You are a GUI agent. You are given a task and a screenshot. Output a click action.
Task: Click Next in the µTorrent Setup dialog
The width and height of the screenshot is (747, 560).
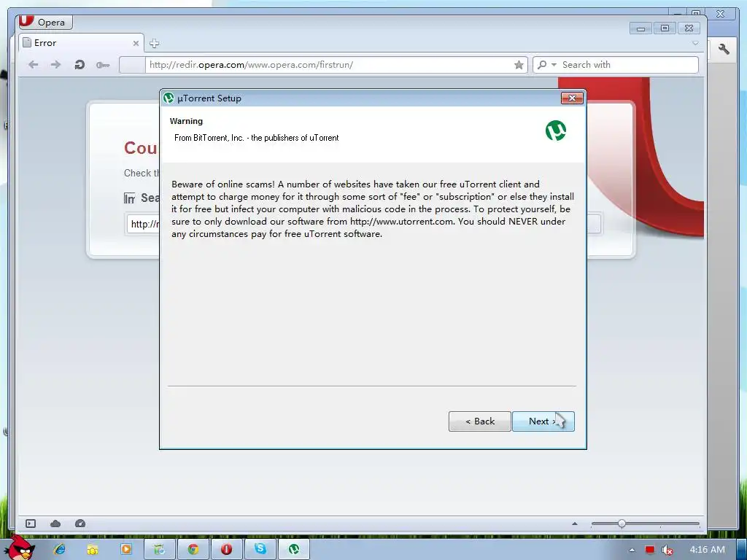543,421
